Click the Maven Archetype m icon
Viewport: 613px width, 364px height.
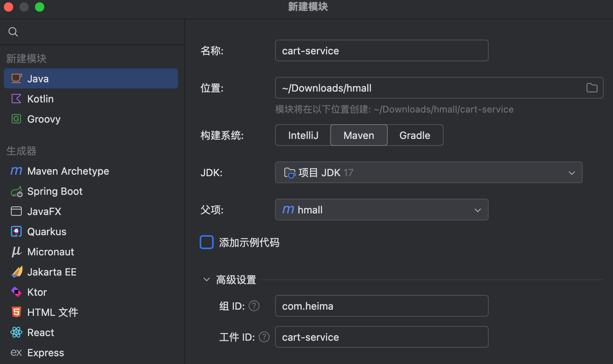coord(16,171)
